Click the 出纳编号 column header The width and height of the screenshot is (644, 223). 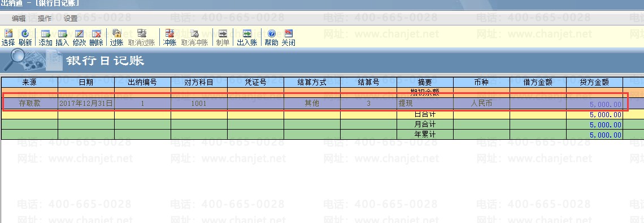click(x=142, y=82)
